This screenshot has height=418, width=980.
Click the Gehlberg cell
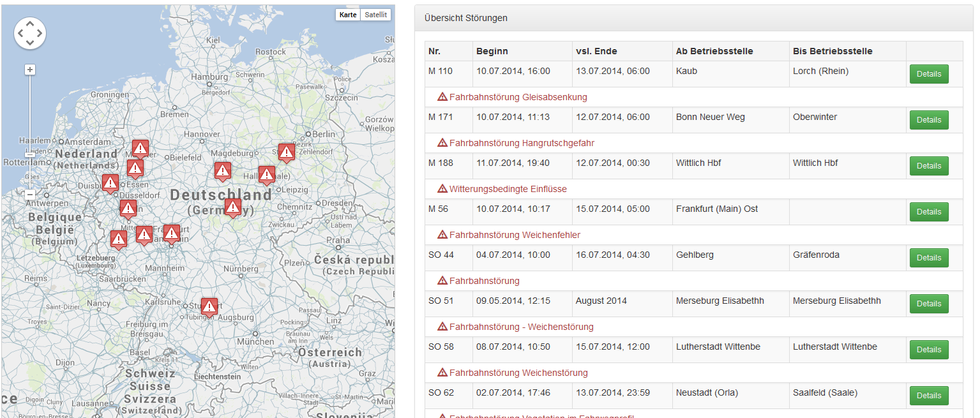pyautogui.click(x=730, y=258)
